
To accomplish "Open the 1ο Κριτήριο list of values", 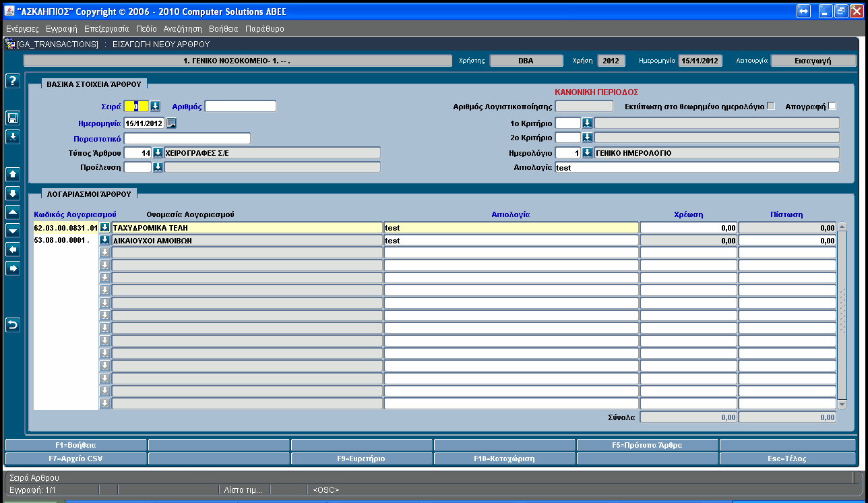I will 587,123.
